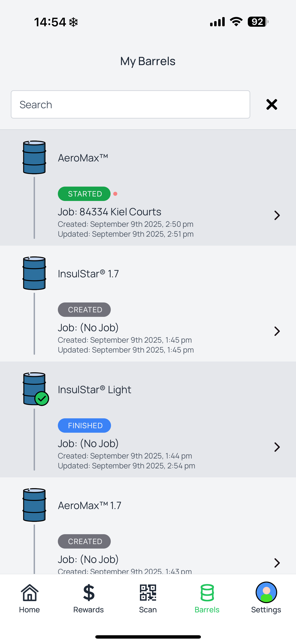This screenshot has width=296, height=644.
Task: Open AeroMax™ 1.7 barrel details chevron
Action: click(x=277, y=563)
